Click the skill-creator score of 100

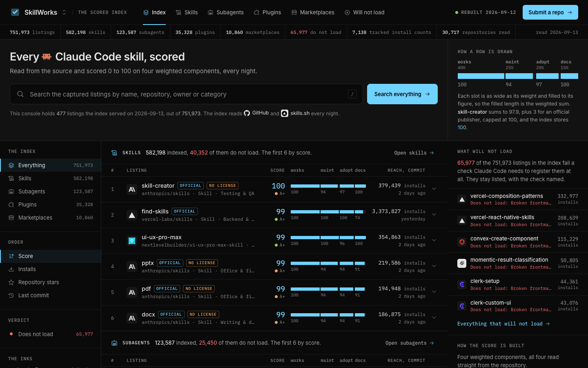tap(278, 186)
